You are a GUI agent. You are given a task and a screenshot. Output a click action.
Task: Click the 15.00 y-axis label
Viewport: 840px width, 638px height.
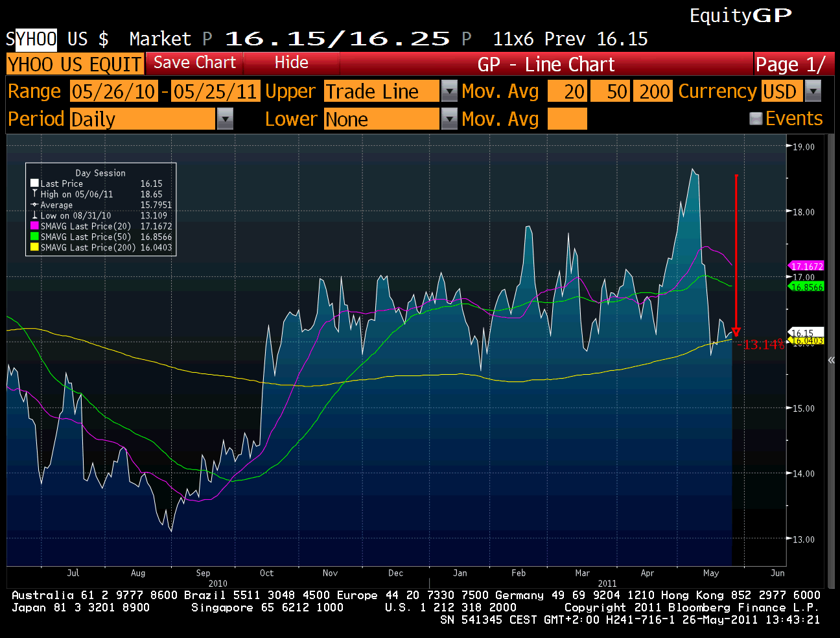[804, 408]
